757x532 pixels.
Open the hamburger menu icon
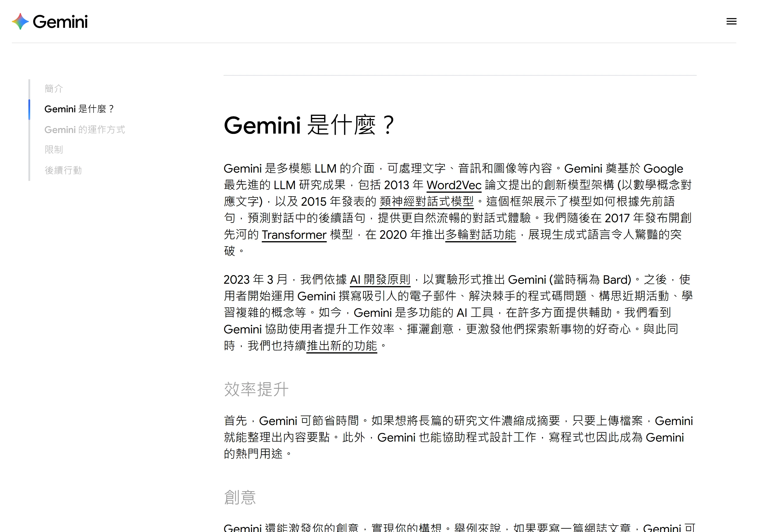731,21
